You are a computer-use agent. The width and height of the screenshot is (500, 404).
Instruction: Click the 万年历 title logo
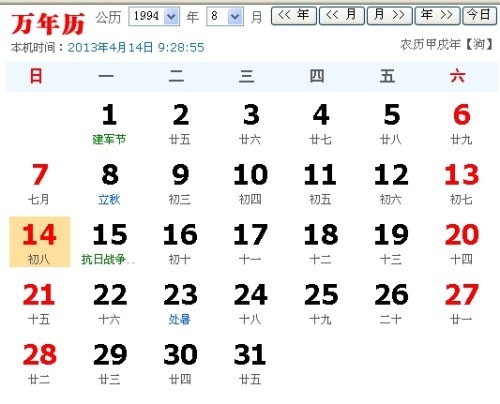point(48,24)
